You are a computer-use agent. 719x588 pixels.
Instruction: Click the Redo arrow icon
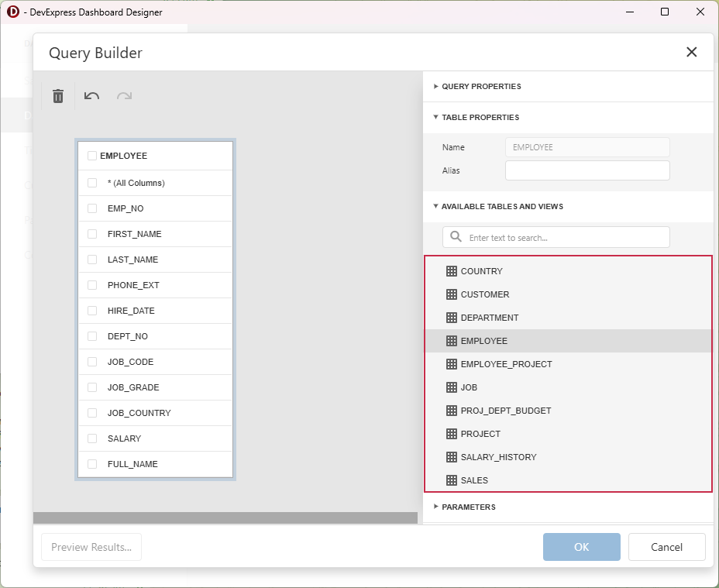124,95
